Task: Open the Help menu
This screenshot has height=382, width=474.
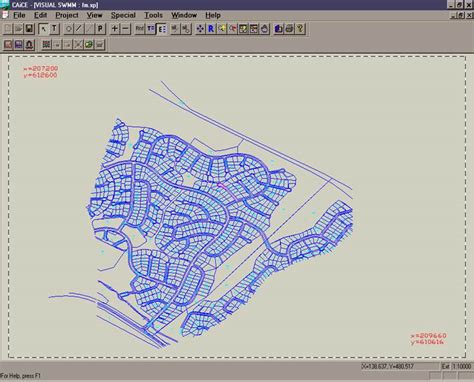Action: click(213, 15)
